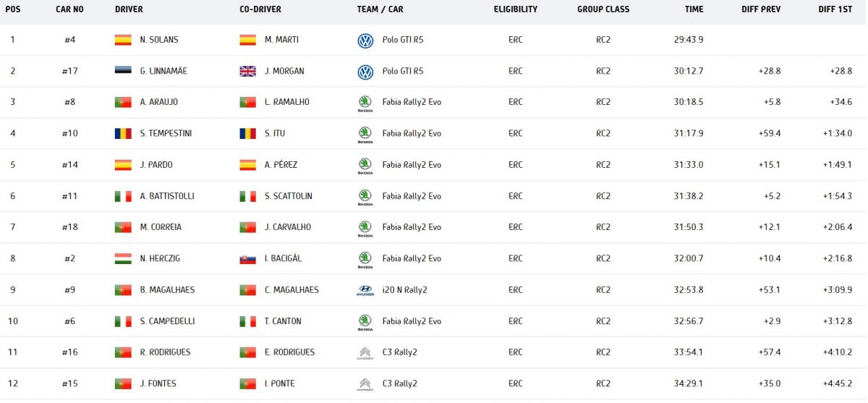The height and width of the screenshot is (403, 868).
Task: Select co-driver L. RAMALHO's name
Action: tap(286, 102)
